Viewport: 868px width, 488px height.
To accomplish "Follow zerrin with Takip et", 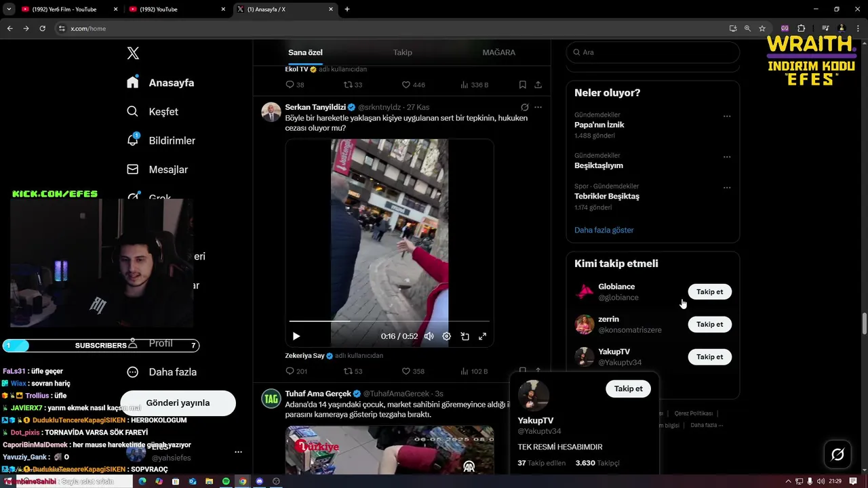I will [x=709, y=325].
